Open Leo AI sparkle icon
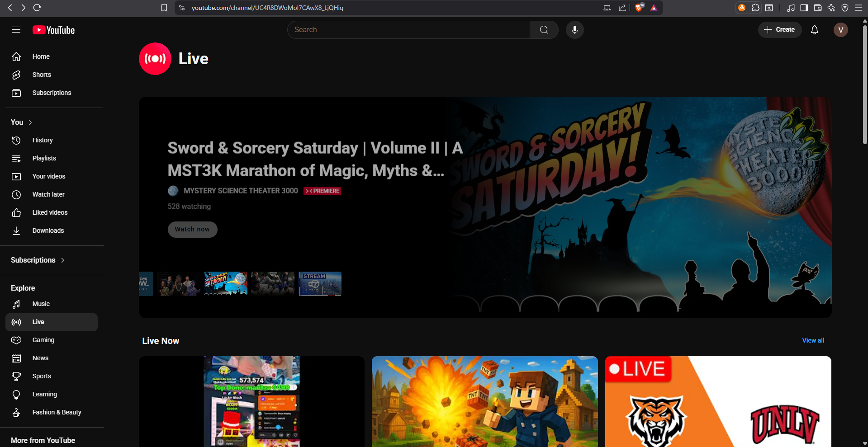Viewport: 868px width, 447px height. coord(831,8)
